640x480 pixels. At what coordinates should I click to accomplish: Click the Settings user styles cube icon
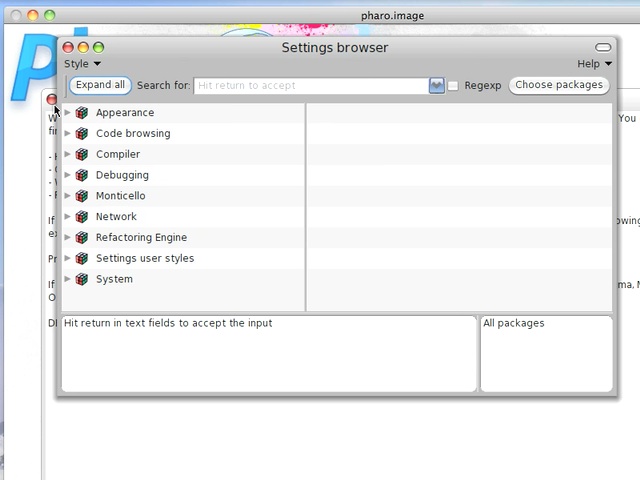[82, 258]
